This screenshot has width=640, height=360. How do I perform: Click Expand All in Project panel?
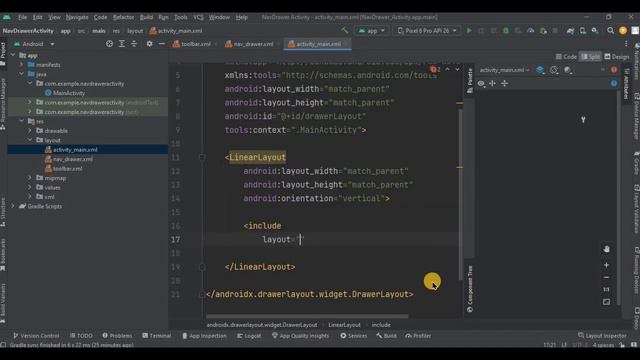122,44
